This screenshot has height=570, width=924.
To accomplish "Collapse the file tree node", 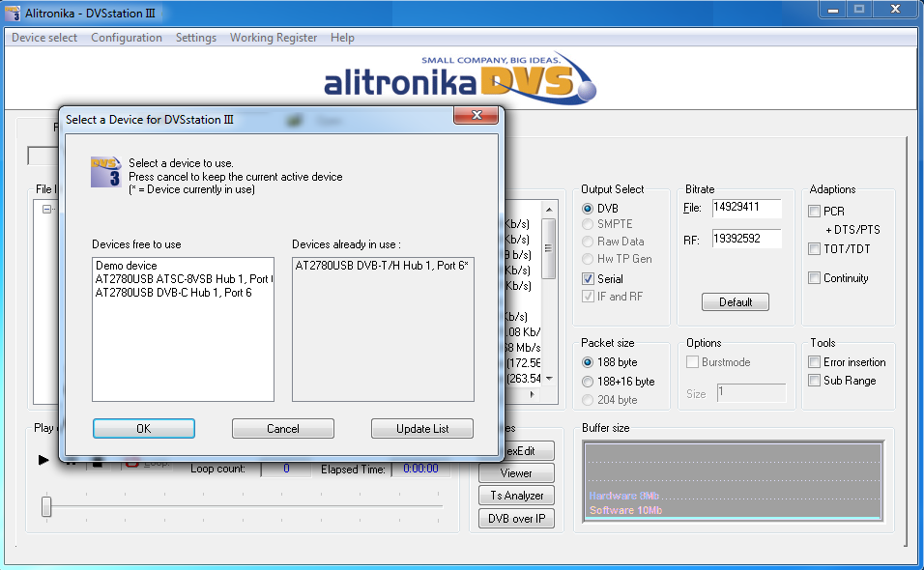I will 46,209.
